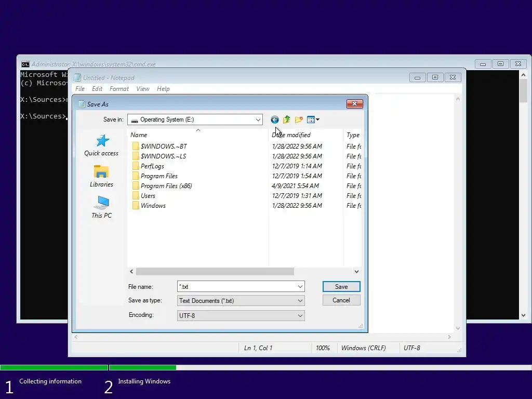Click Collecting information step label
The height and width of the screenshot is (399, 532).
pos(50,381)
